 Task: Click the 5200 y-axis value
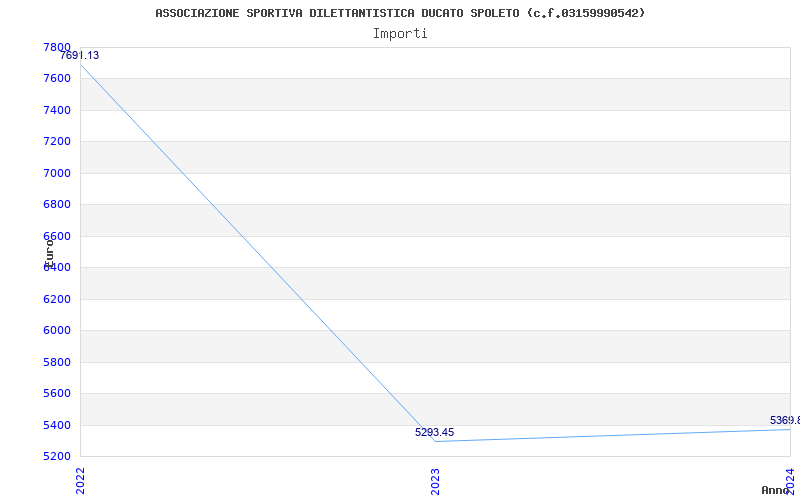point(57,456)
